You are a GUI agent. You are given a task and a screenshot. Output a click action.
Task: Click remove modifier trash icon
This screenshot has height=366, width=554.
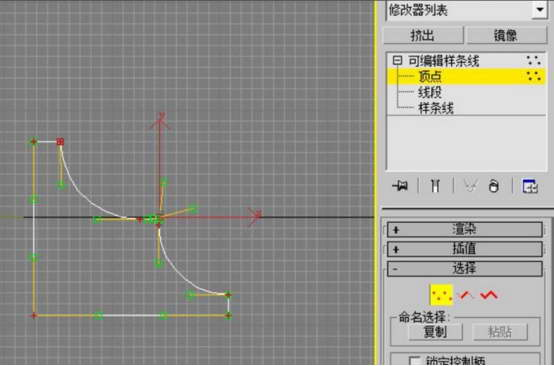click(x=494, y=185)
